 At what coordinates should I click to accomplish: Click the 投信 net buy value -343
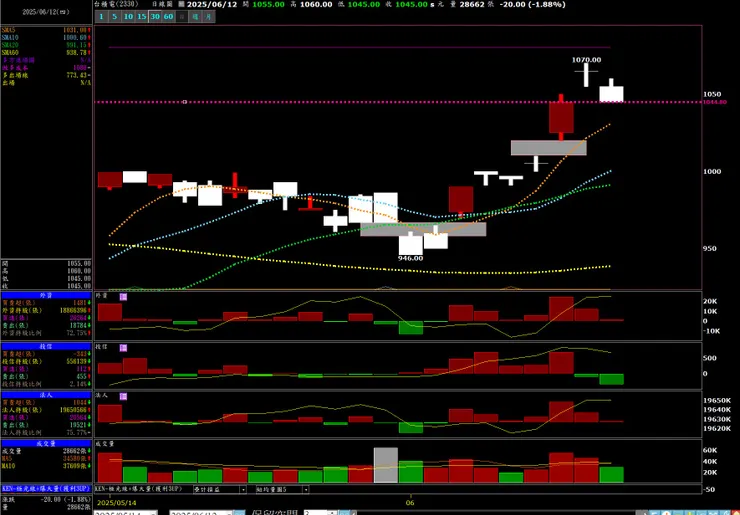(x=80, y=354)
